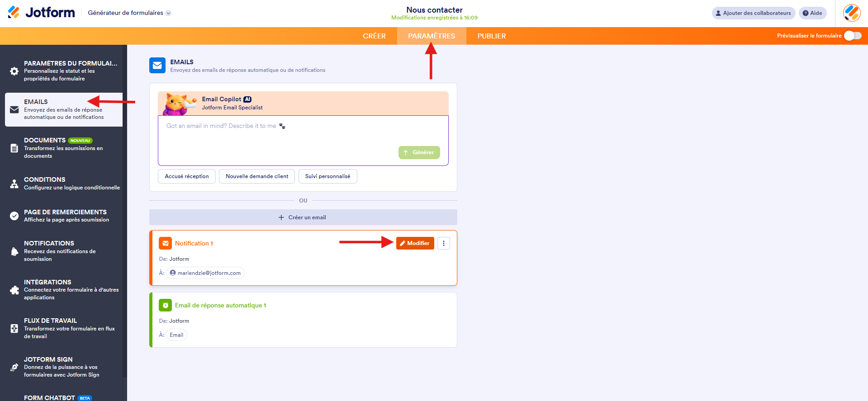Click the orange Notification 1 envelope icon
This screenshot has width=868, height=401.
point(166,243)
